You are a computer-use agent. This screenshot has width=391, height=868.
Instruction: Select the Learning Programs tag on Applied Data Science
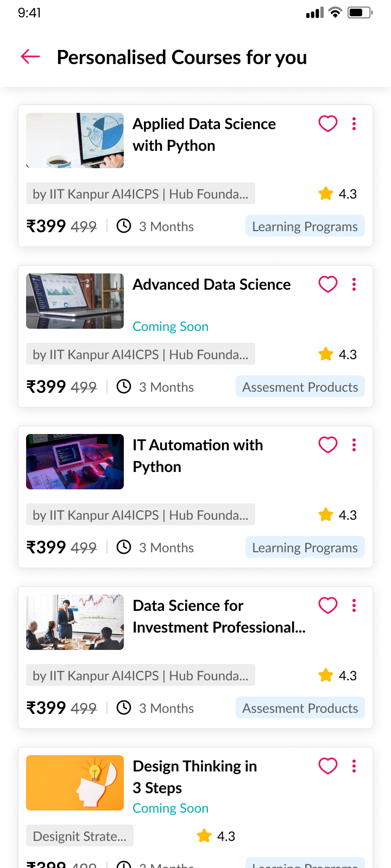coord(305,226)
